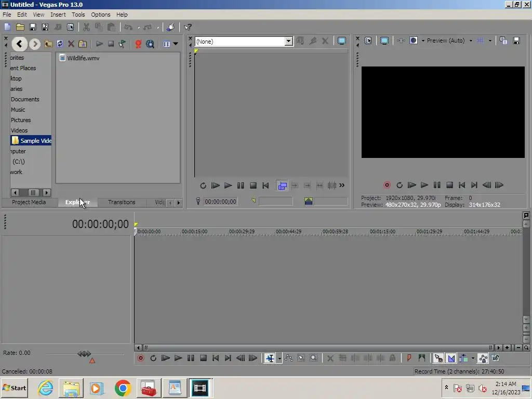This screenshot has width=532, height=399.
Task: Open the File menu
Action: pyautogui.click(x=7, y=15)
